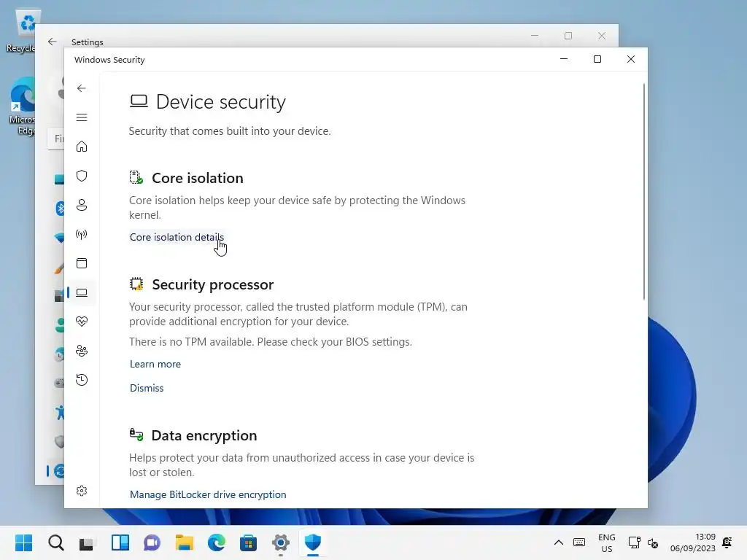Click the vertical scrollbar in Windows Security
Image resolution: width=747 pixels, height=560 pixels.
click(x=643, y=192)
